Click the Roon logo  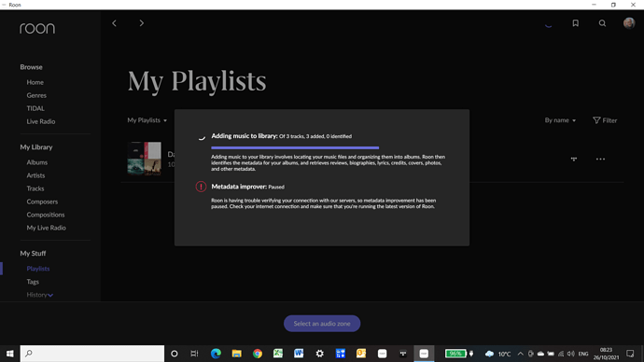[x=37, y=28]
